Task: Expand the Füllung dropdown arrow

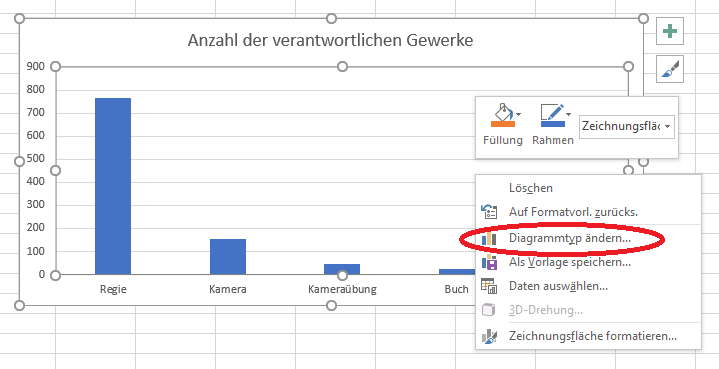Action: [x=519, y=115]
